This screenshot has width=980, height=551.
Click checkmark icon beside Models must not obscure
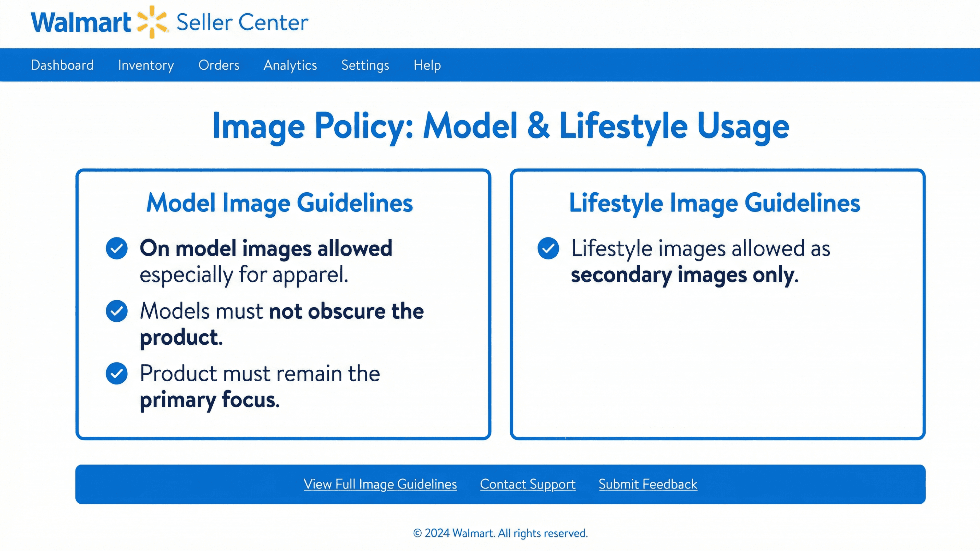(x=116, y=311)
